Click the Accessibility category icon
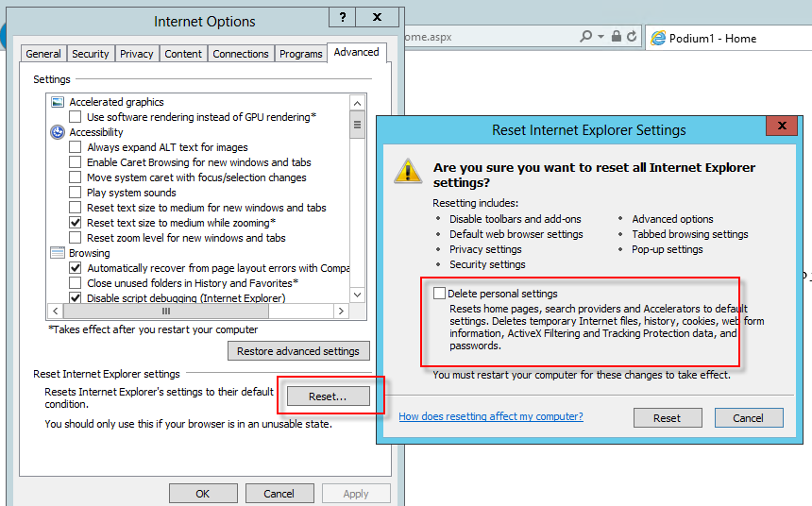 (x=58, y=132)
